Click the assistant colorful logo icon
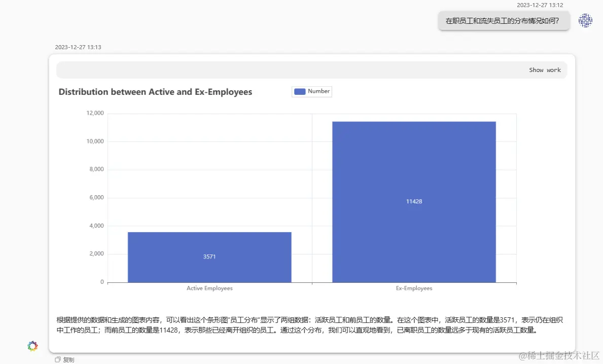 [32, 346]
